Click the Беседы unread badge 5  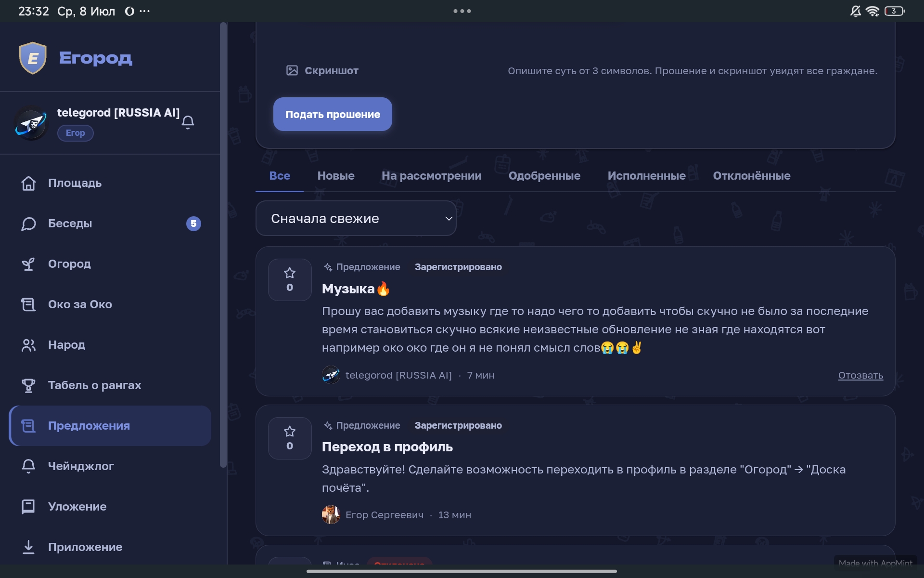(x=193, y=223)
